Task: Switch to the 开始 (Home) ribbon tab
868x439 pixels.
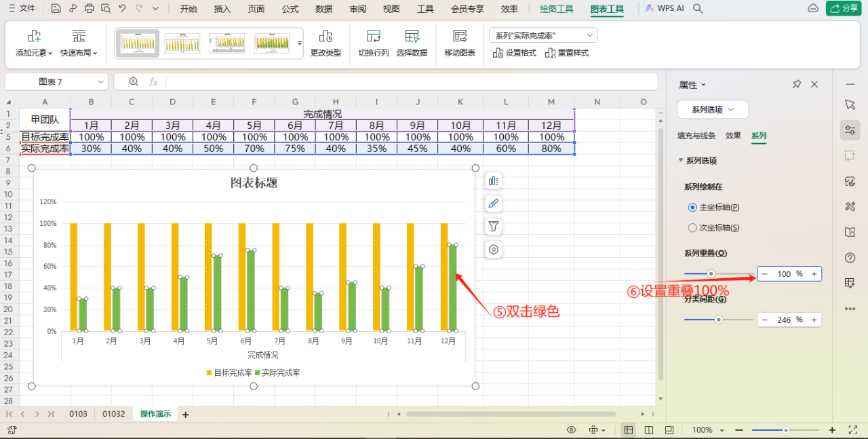Action: [189, 9]
